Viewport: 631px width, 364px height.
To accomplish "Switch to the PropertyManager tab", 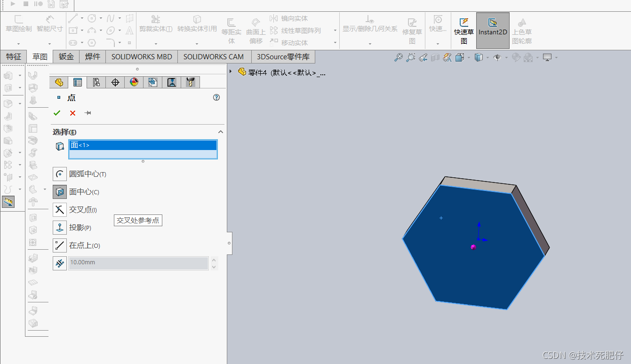I will tap(78, 82).
